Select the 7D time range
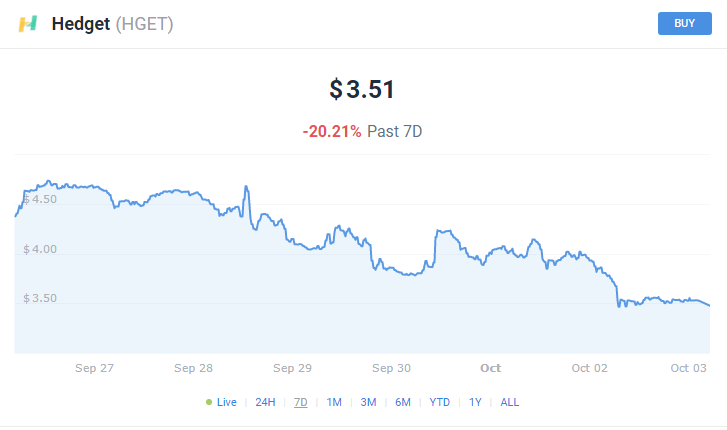This screenshot has height=430, width=727. click(300, 402)
